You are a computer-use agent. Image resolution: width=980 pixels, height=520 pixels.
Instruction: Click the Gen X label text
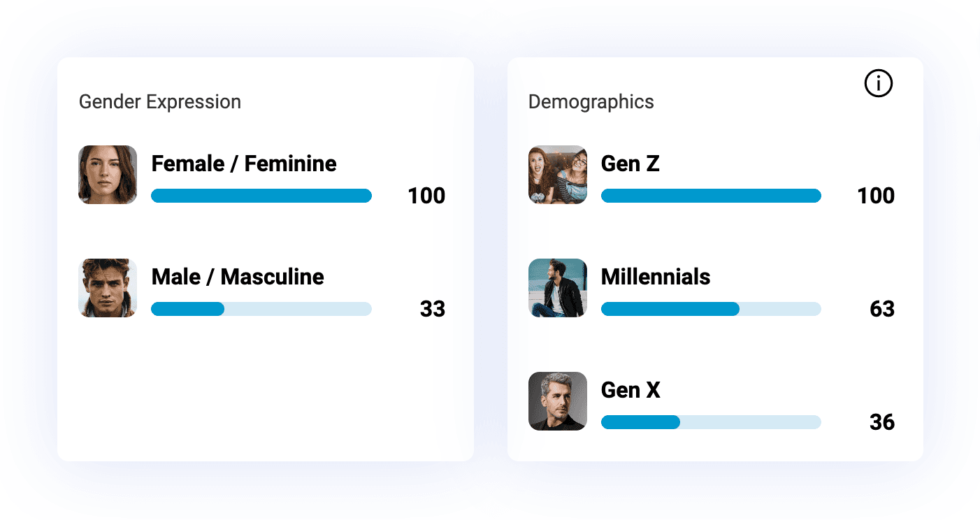point(630,390)
